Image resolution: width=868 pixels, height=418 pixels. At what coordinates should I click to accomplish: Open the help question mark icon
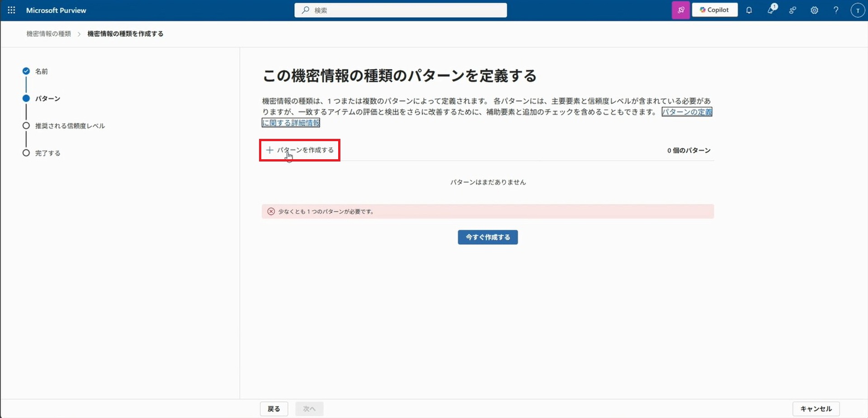pos(836,10)
